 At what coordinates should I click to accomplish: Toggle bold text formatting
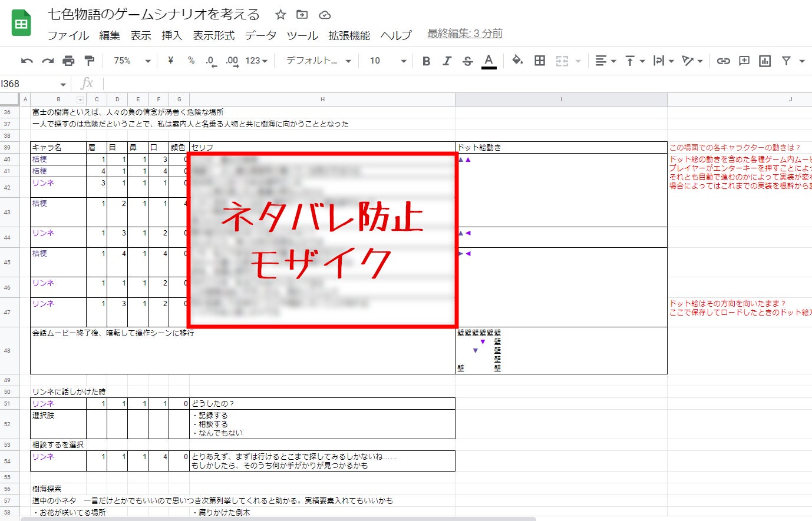(x=426, y=61)
